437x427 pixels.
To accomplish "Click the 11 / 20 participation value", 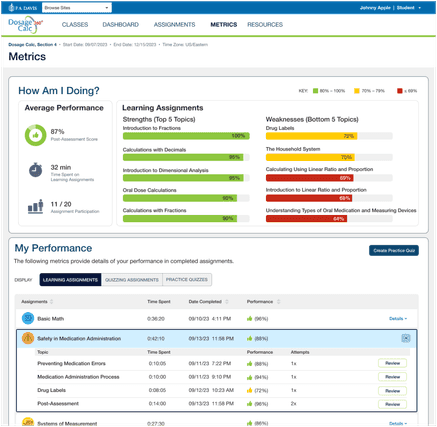I will tap(61, 204).
